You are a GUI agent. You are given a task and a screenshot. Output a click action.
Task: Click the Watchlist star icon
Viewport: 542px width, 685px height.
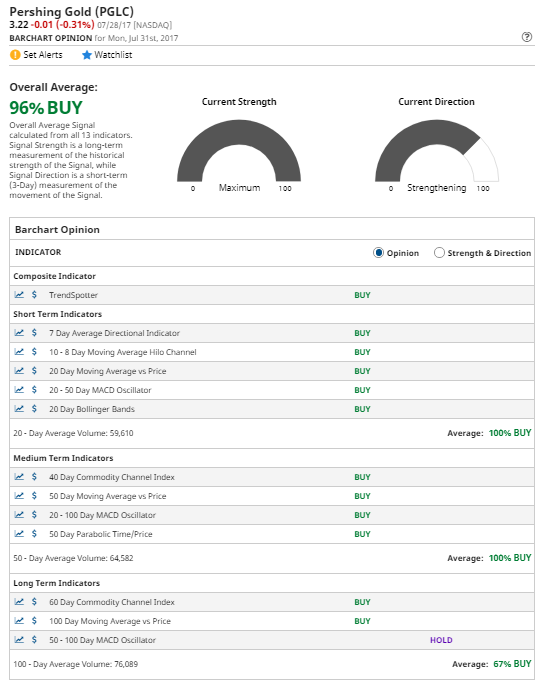point(86,55)
